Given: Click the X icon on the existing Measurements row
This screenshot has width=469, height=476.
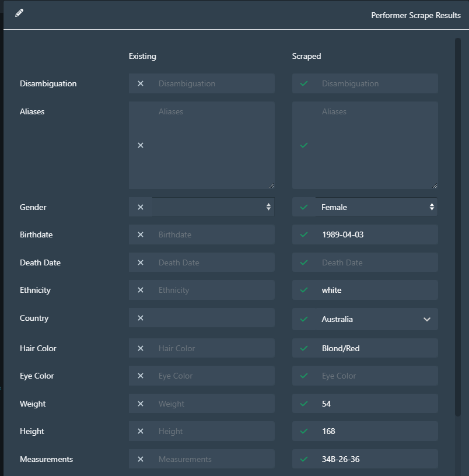Looking at the screenshot, I should point(140,459).
